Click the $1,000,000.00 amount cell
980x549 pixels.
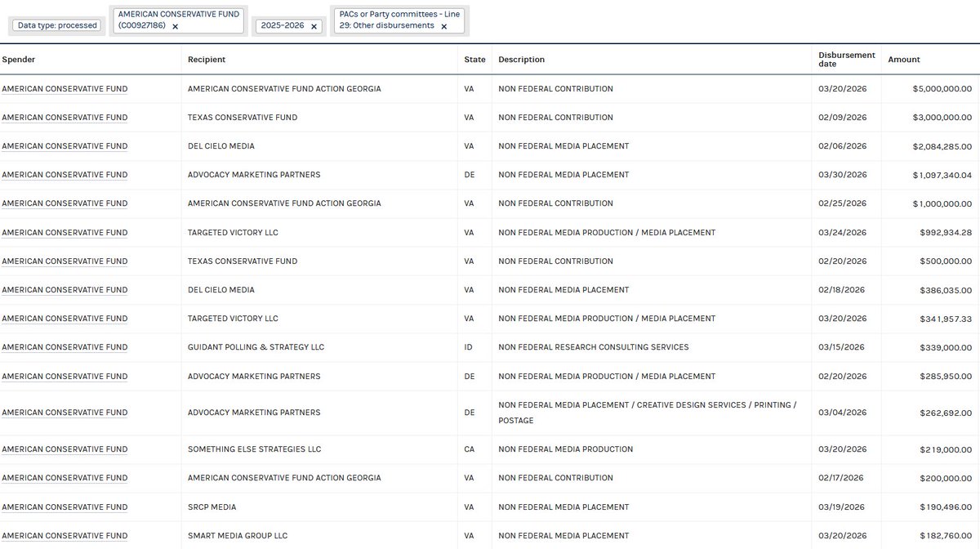(x=942, y=203)
